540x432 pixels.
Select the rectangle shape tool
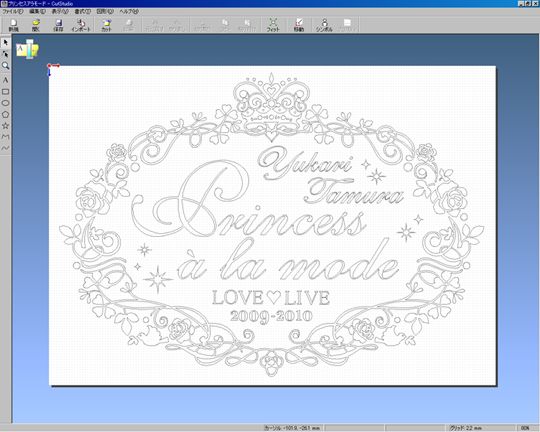pos(6,92)
